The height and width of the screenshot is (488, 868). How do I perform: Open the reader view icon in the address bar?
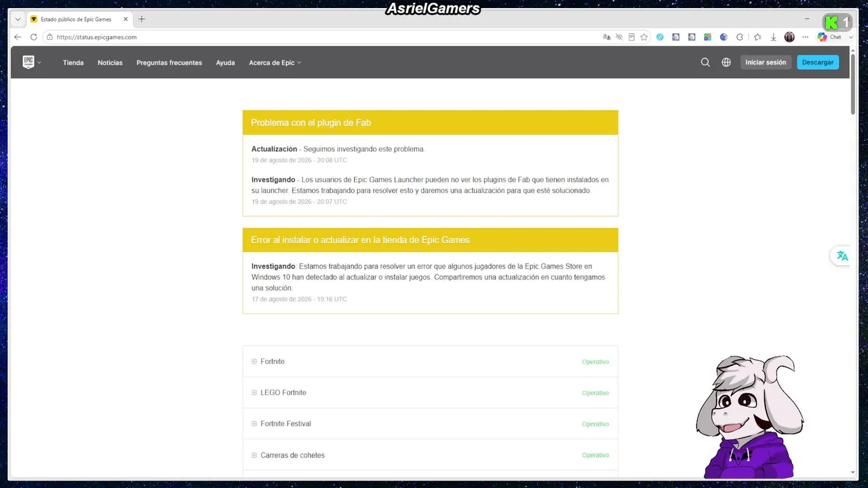point(631,37)
